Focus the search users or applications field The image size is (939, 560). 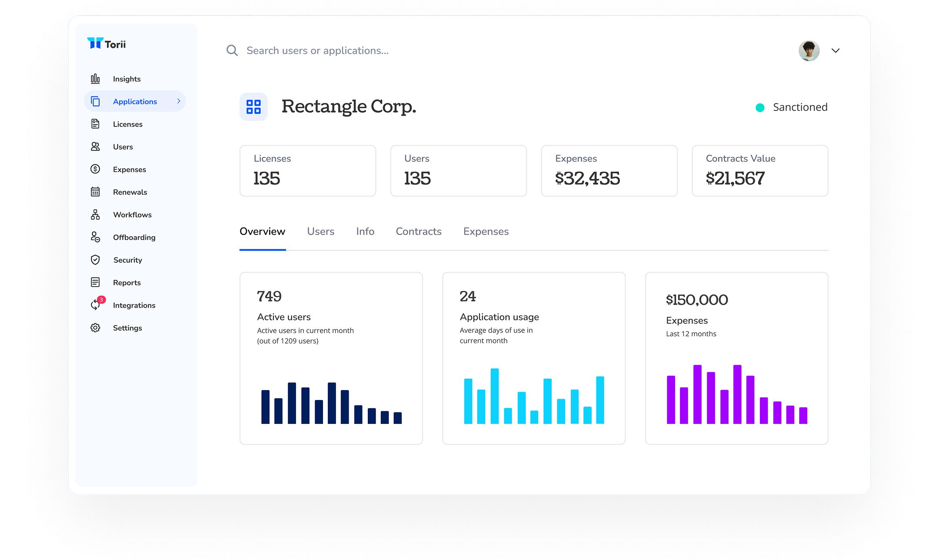317,50
